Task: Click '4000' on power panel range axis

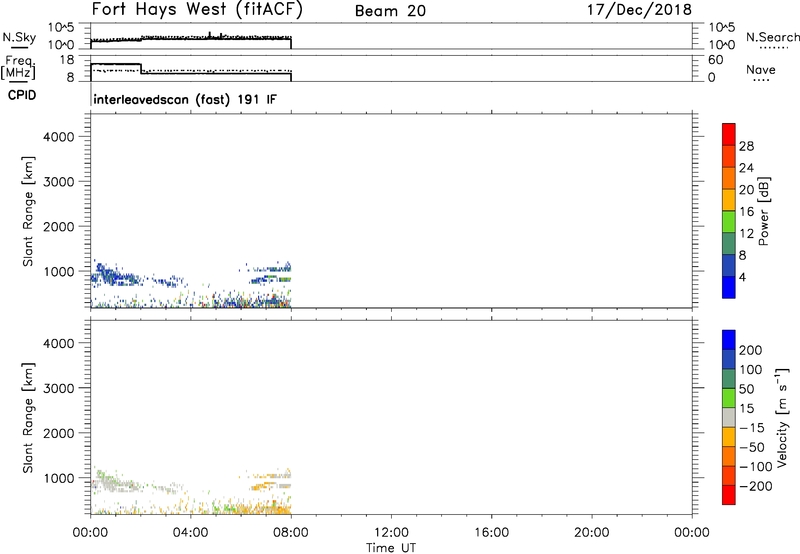Action: pos(59,137)
